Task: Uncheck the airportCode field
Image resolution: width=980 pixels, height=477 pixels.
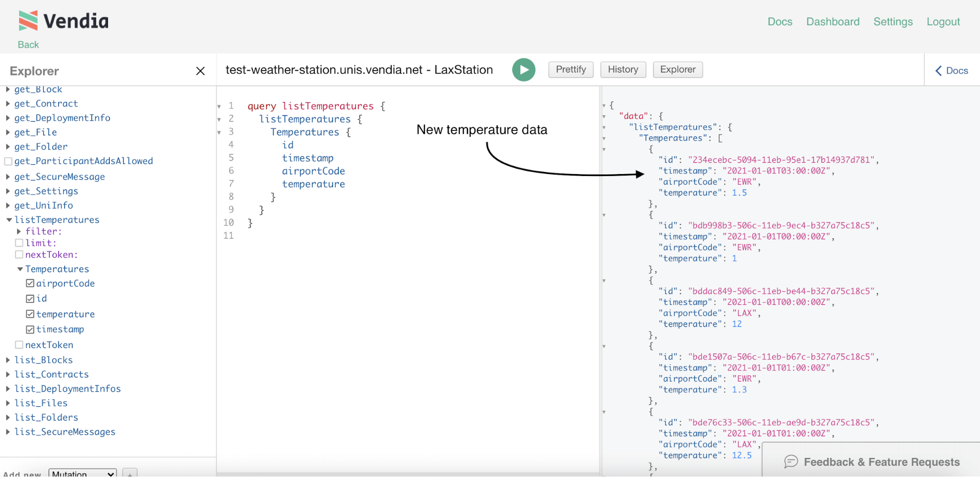Action: point(30,283)
